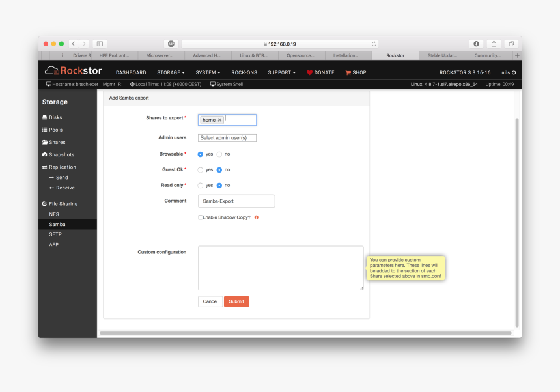Open the SFTP file sharing page
The height and width of the screenshot is (392, 560).
(55, 234)
